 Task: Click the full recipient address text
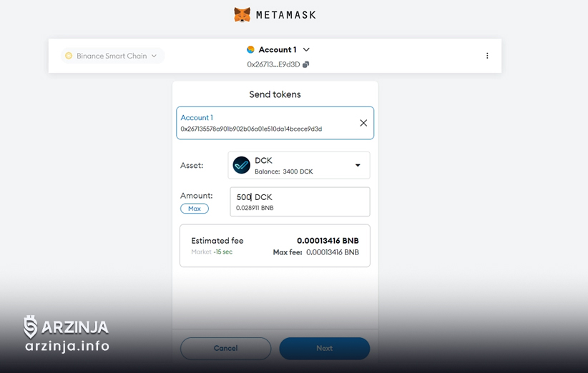(251, 129)
